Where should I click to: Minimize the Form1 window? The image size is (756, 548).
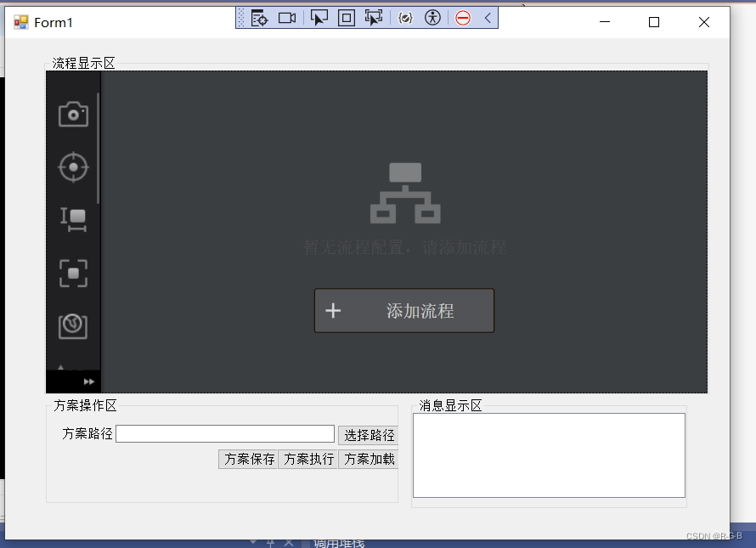click(605, 22)
